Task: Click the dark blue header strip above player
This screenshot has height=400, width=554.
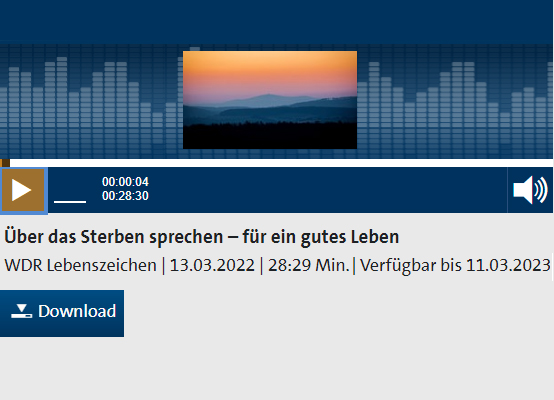Action: [277, 22]
